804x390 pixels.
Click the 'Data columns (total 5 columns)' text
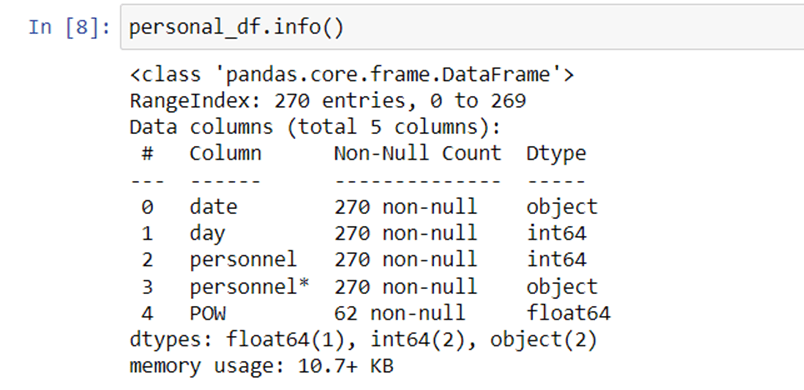point(315,127)
